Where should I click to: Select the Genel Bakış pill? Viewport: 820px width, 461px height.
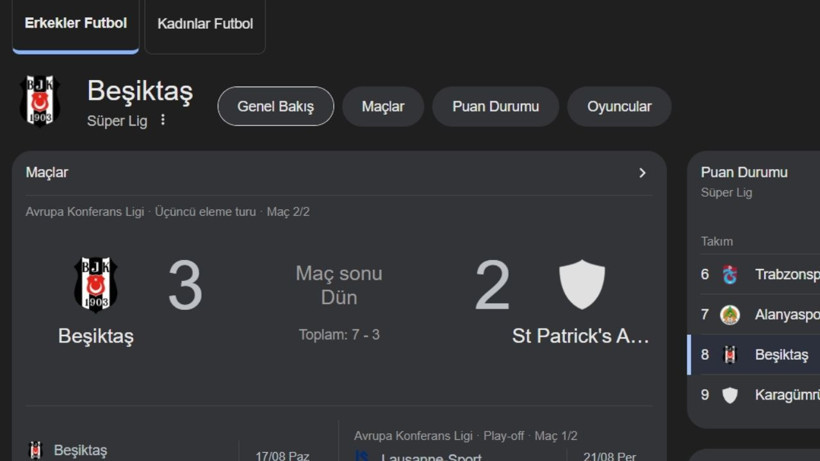click(x=276, y=106)
